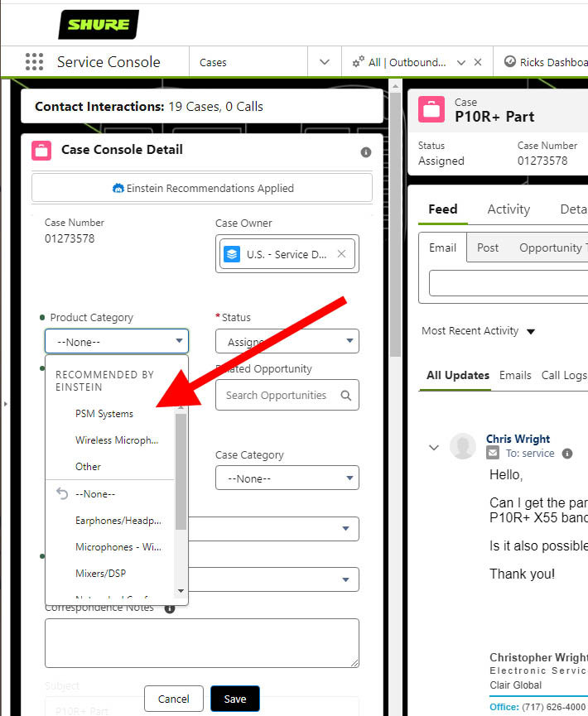The height and width of the screenshot is (716, 588).
Task: Open the Opportunity publisher tab
Action: point(553,247)
